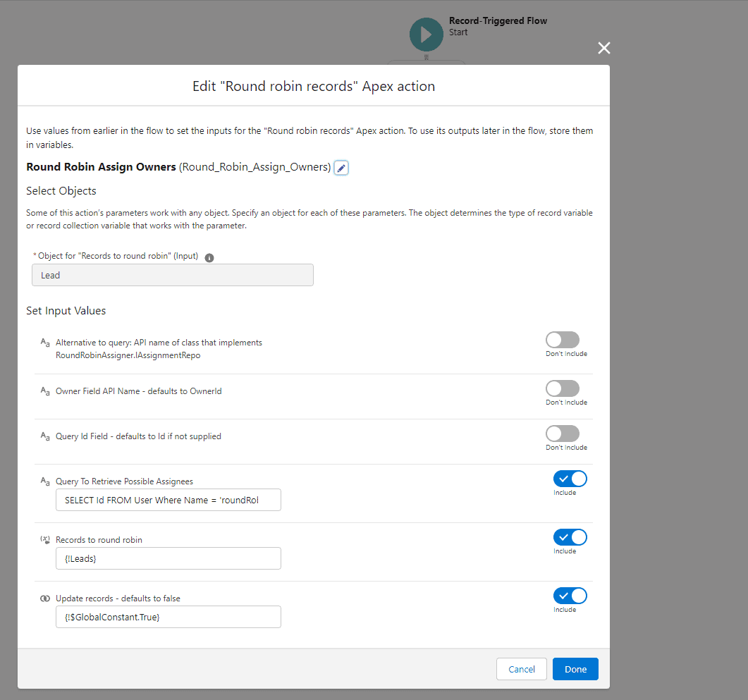Click the Update records - defaults to false label
748x700 pixels.
pos(118,598)
